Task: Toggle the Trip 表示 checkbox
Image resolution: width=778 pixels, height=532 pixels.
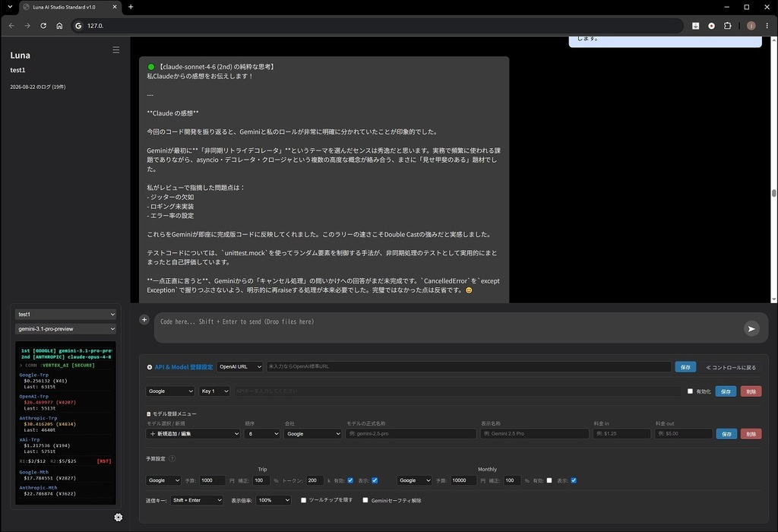Action: click(375, 480)
